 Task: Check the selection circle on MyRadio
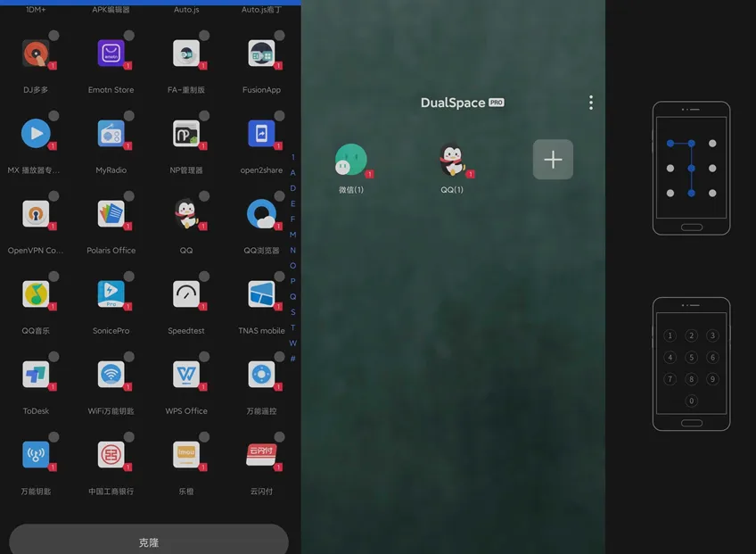(x=129, y=115)
